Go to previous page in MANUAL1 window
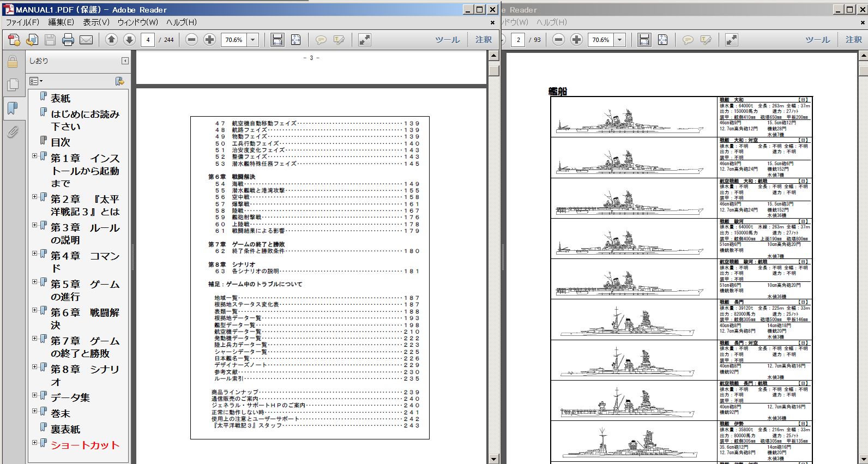 tap(111, 40)
